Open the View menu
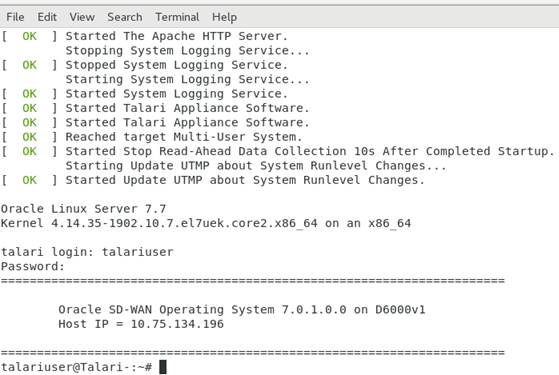The width and height of the screenshot is (559, 375). [x=82, y=17]
